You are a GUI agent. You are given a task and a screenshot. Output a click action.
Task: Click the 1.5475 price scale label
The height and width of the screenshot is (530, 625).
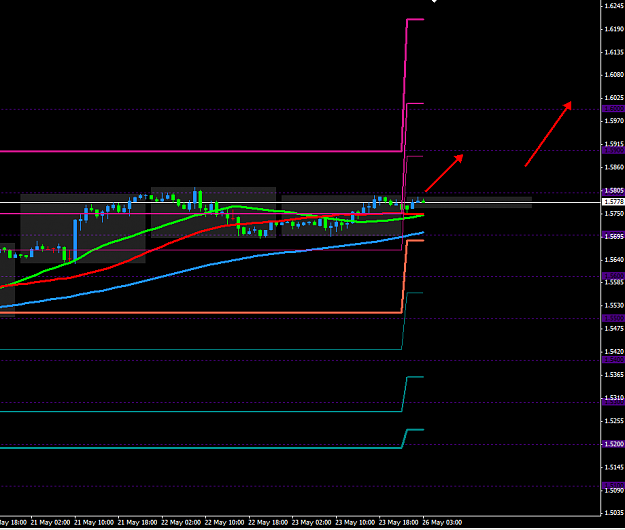[614, 328]
